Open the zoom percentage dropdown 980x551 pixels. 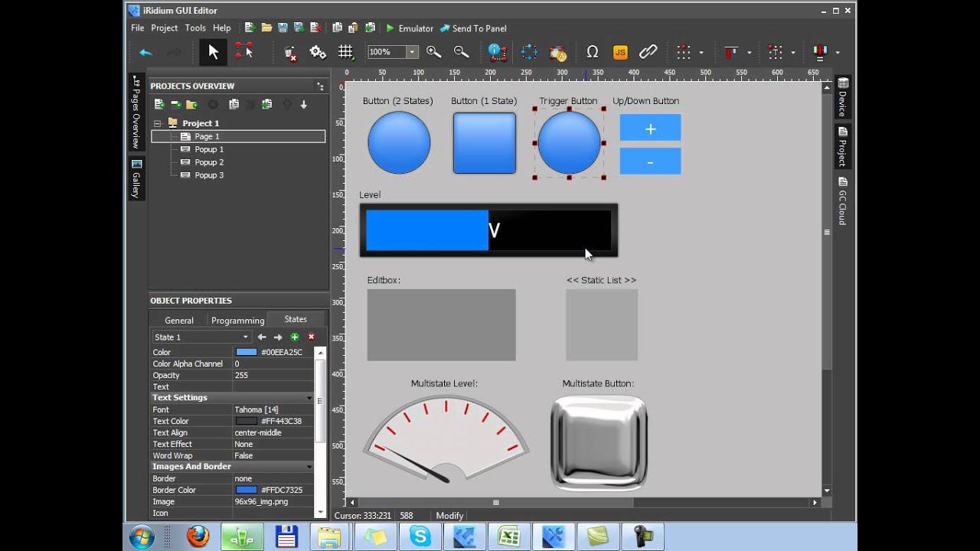[x=412, y=52]
